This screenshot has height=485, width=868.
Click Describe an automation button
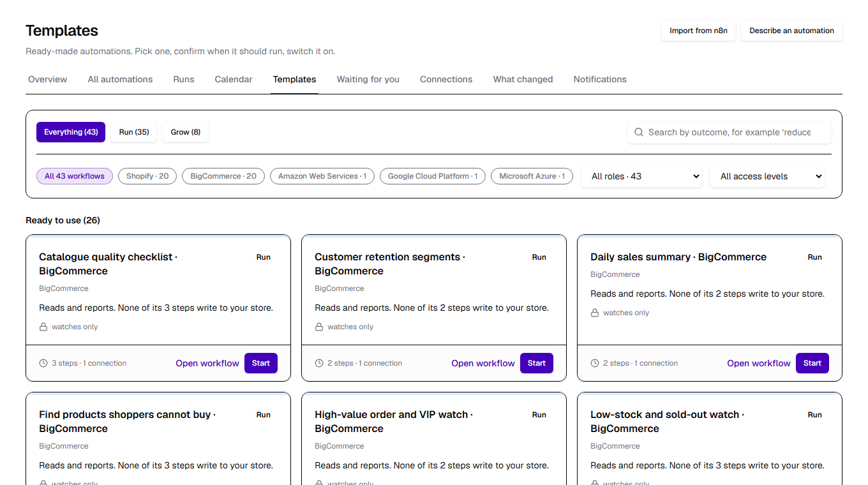792,31
